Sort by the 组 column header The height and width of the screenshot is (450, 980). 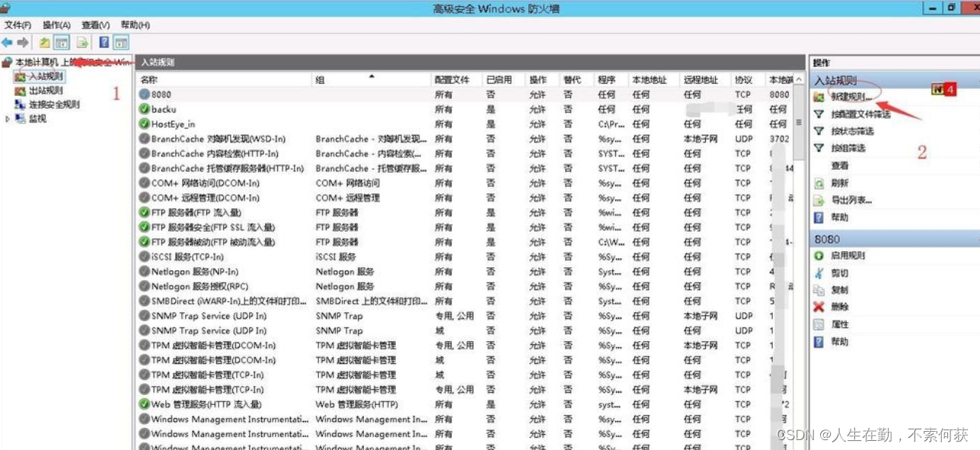click(x=372, y=79)
